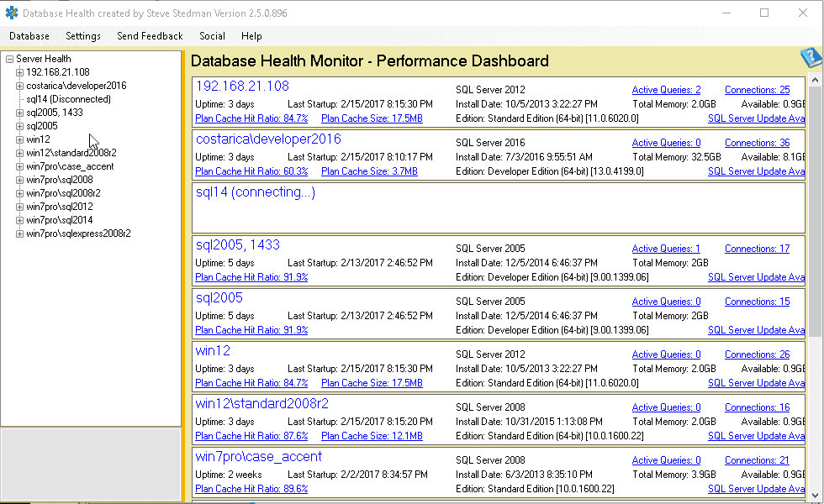Open Plan Cache Size: 3.7MB link

click(x=369, y=171)
